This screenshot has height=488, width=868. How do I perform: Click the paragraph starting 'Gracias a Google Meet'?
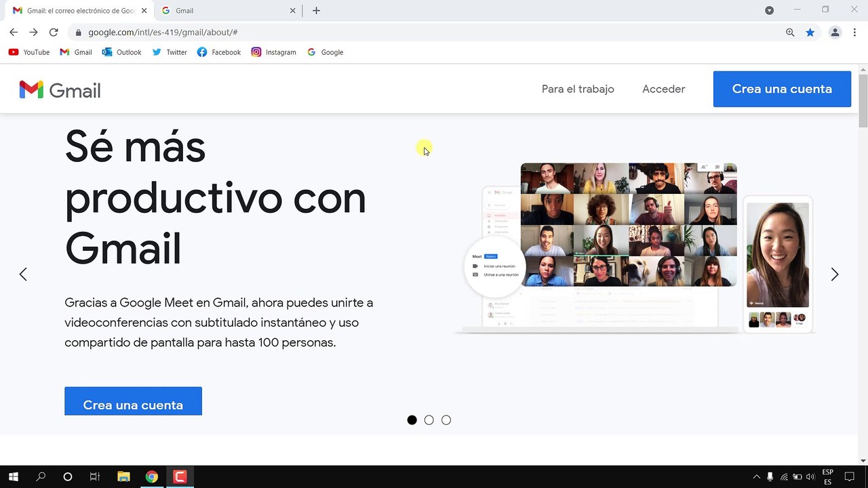coord(219,323)
